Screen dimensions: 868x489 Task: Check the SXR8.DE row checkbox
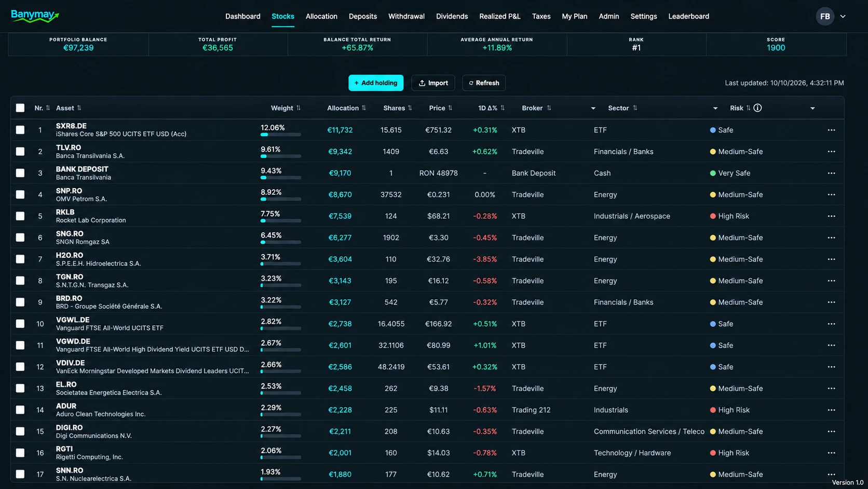[20, 130]
